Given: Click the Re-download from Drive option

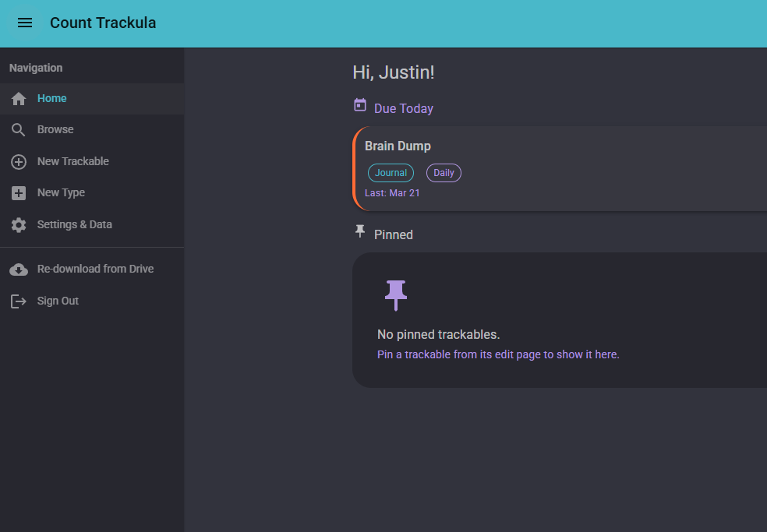Looking at the screenshot, I should (96, 268).
